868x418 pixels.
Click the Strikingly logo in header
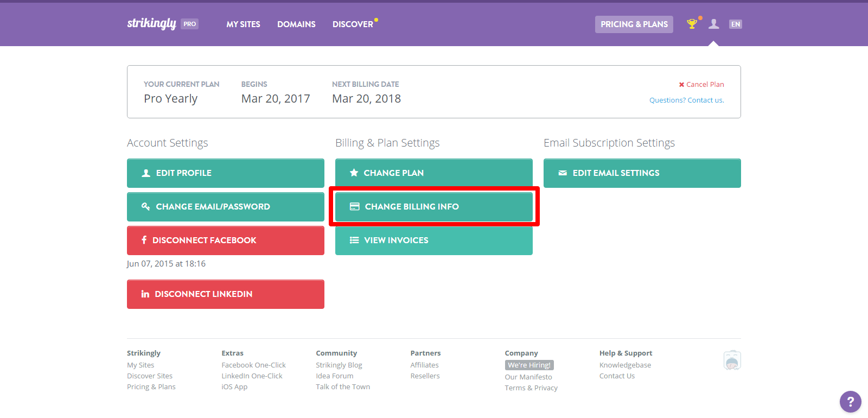click(x=152, y=23)
